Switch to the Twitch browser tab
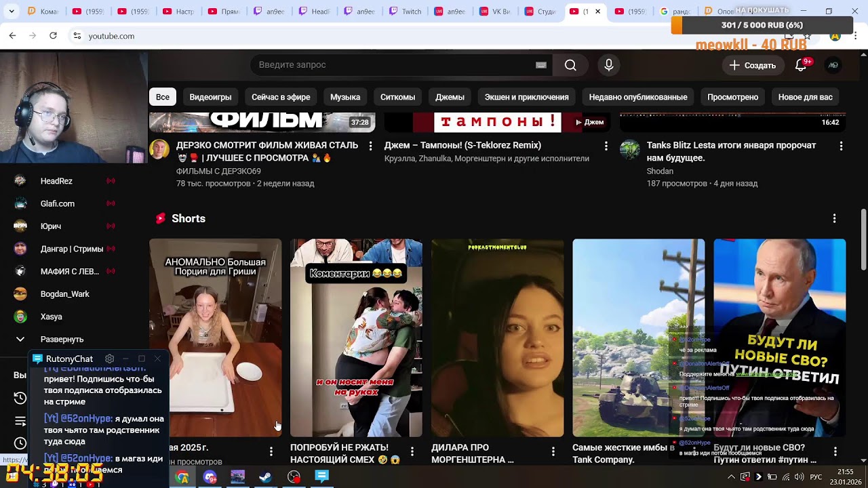Screen dimensions: 868x488 404,12
